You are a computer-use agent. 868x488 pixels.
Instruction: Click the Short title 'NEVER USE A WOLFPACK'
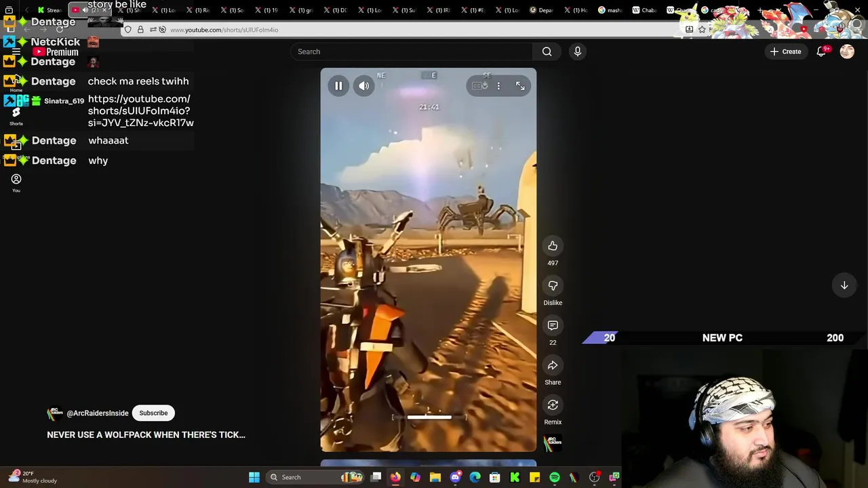pos(146,434)
